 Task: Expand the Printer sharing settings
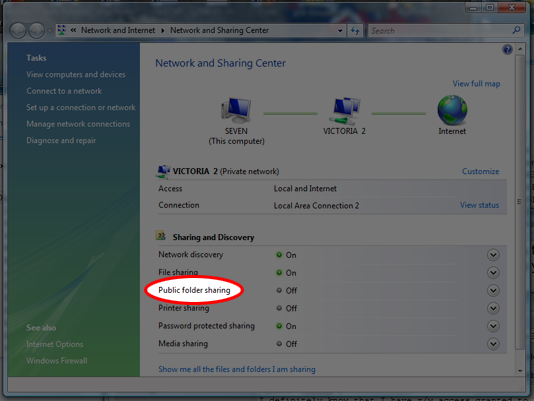coord(493,308)
